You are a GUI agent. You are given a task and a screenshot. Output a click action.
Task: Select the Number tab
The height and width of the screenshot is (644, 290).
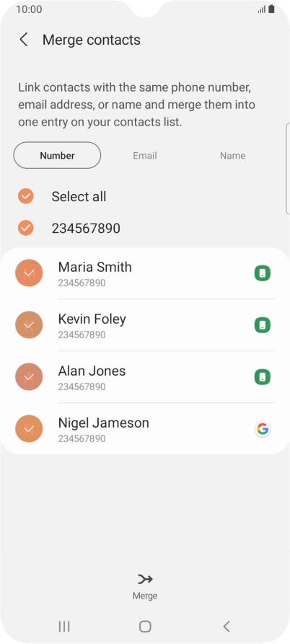point(57,155)
